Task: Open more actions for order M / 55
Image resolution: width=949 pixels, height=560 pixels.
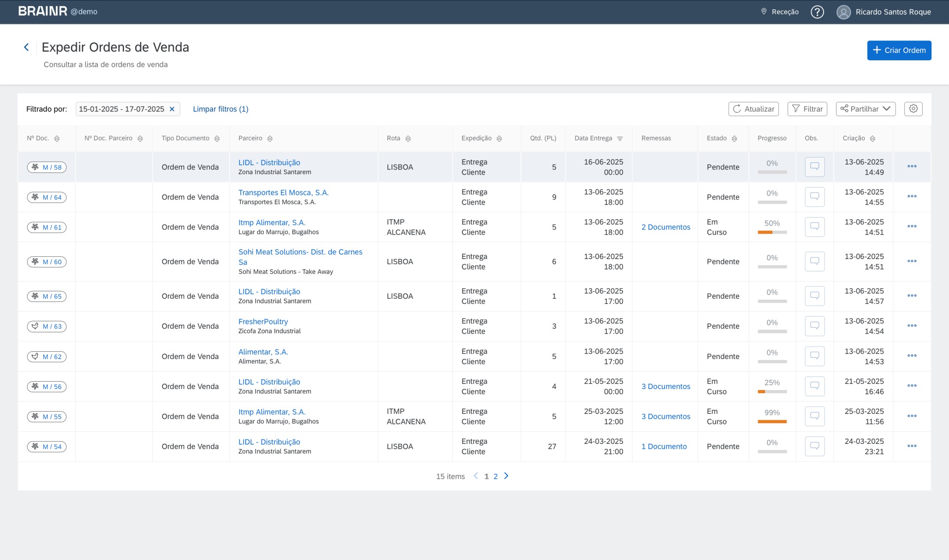Action: [912, 416]
